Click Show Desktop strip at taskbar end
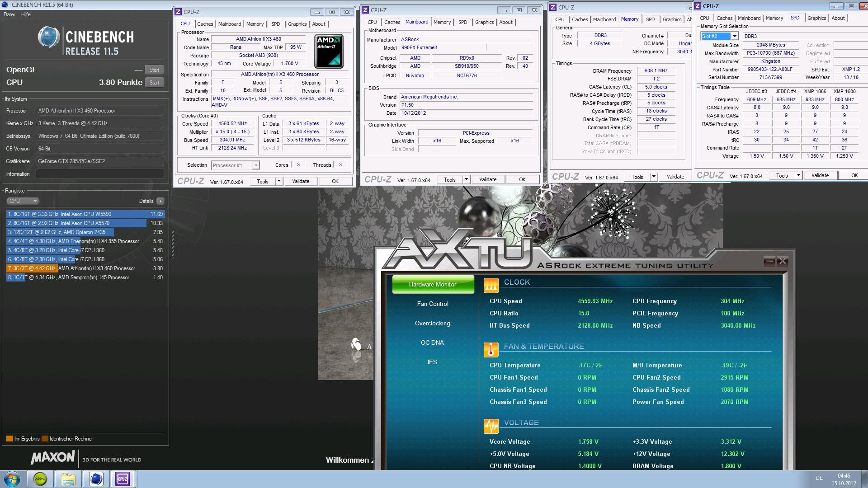The image size is (868, 488). 865,479
